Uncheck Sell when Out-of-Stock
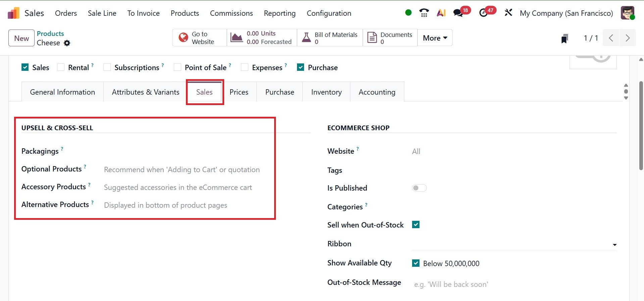The image size is (644, 301). tap(416, 225)
